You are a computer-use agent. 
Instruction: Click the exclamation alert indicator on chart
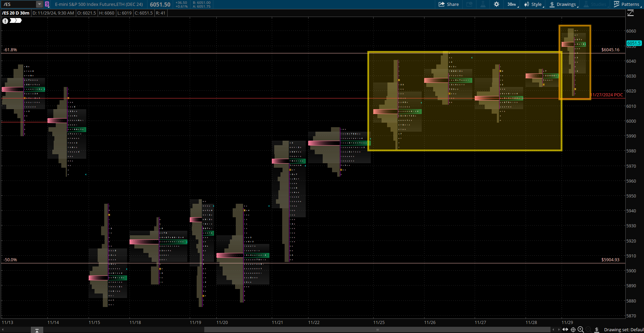tap(5, 21)
